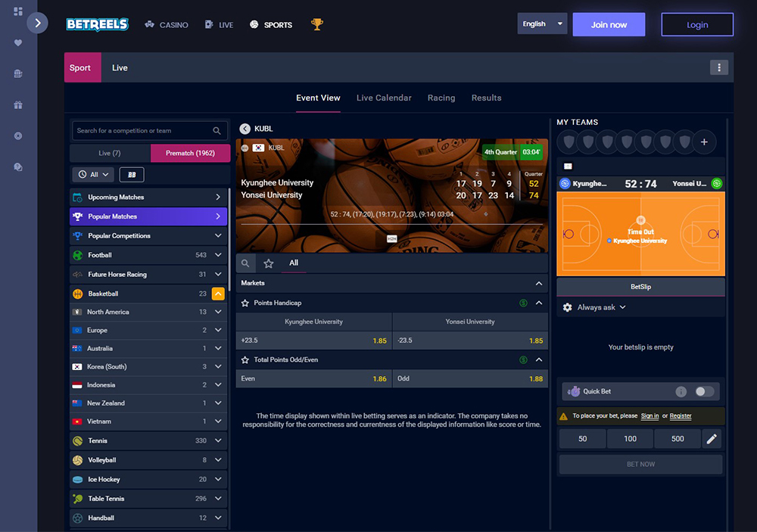Open the Sports menu item
This screenshot has height=532, width=757.
(271, 25)
